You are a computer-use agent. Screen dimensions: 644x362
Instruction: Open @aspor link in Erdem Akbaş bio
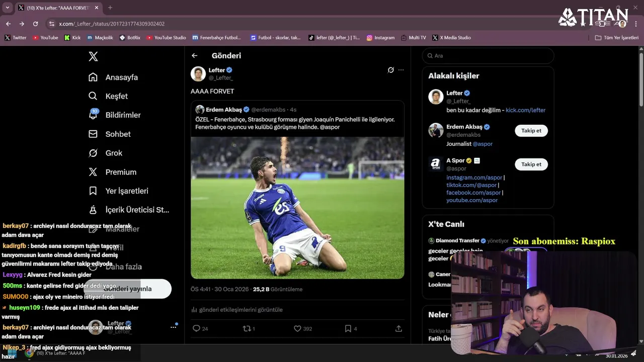[482, 144]
